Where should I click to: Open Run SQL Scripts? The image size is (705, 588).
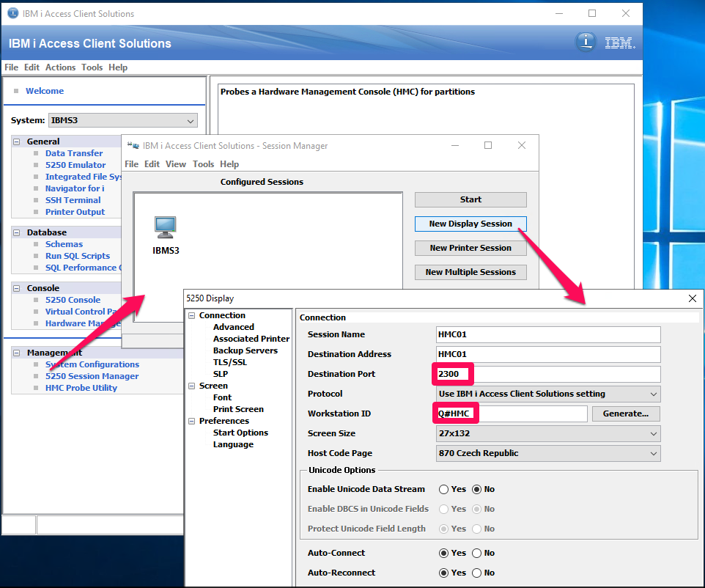(76, 255)
